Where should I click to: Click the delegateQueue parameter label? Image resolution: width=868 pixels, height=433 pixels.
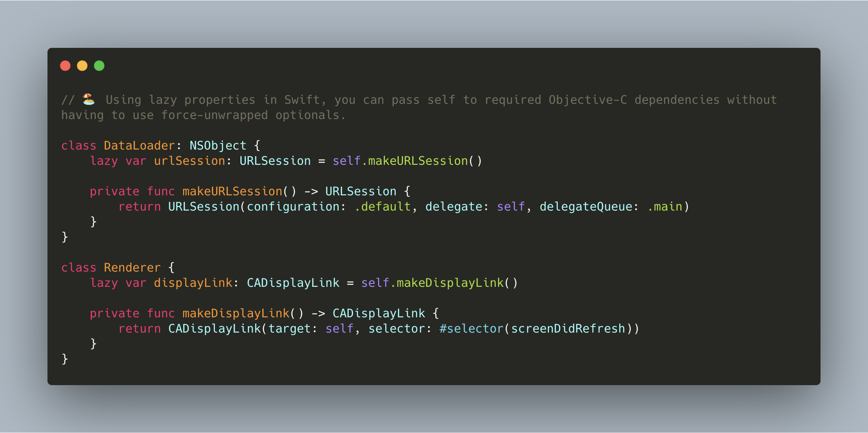(586, 207)
